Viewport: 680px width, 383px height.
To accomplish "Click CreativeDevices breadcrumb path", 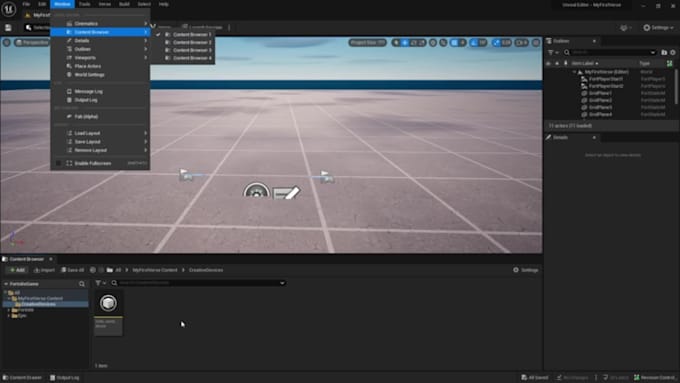I will pyautogui.click(x=206, y=270).
